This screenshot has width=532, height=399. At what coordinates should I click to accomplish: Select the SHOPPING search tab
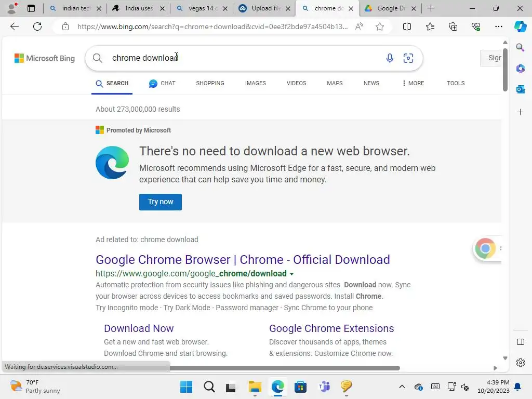pos(210,83)
